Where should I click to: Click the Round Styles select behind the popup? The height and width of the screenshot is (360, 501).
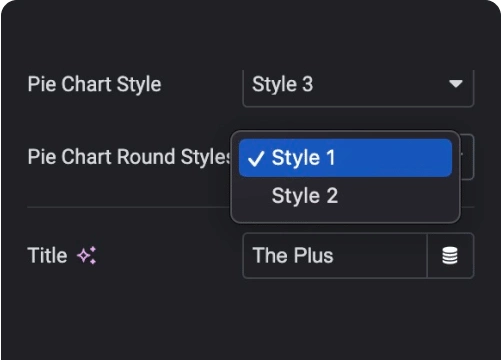(467, 157)
